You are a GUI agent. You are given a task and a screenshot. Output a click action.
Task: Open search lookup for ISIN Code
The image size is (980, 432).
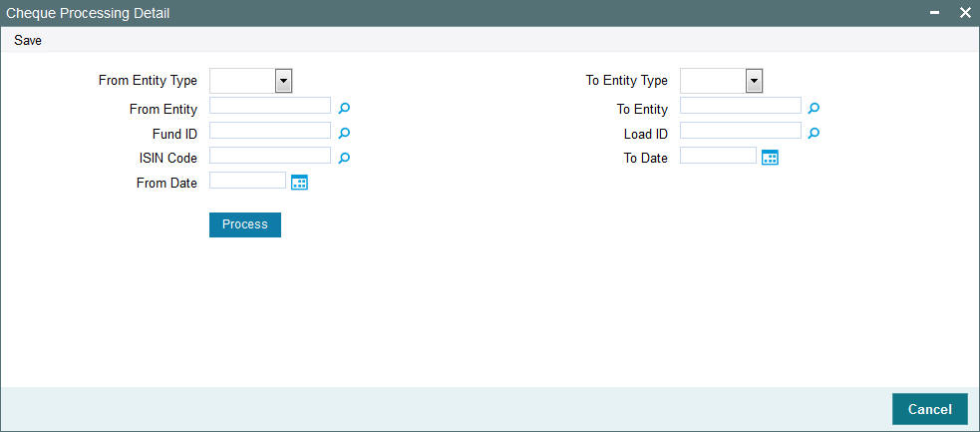coord(344,159)
